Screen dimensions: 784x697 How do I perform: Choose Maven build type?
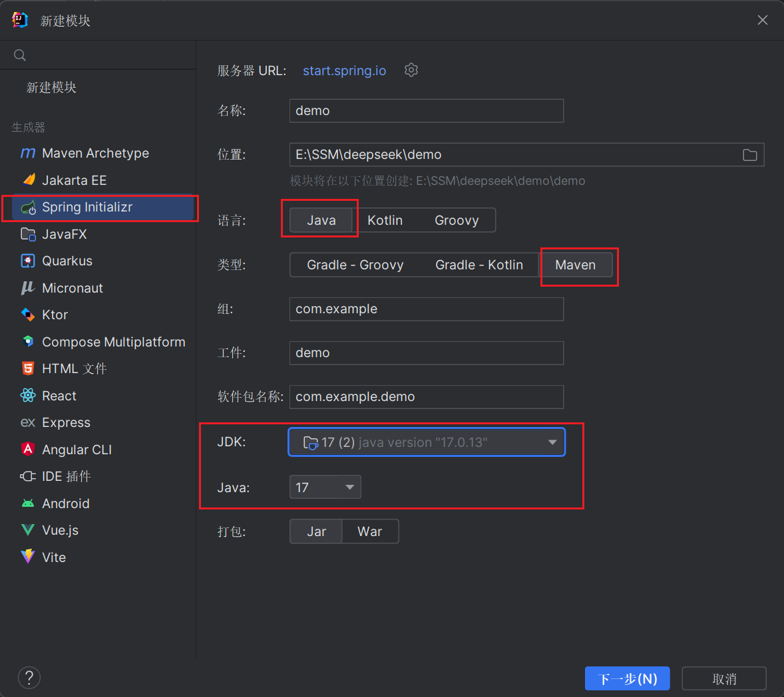click(575, 265)
